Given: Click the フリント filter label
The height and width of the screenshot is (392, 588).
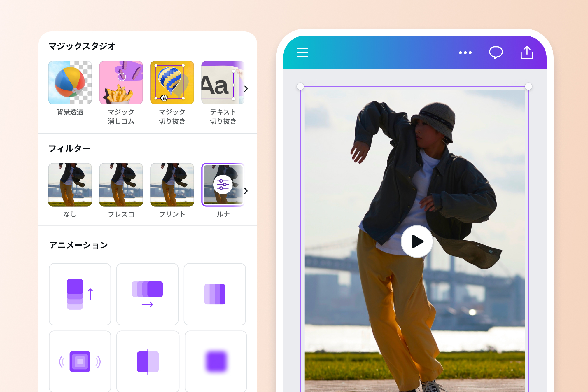Looking at the screenshot, I should [172, 214].
